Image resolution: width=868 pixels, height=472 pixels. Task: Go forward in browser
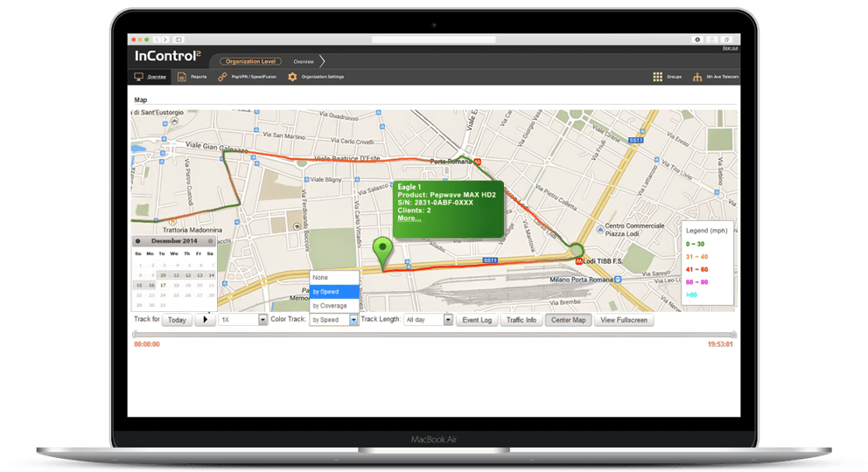coord(165,40)
